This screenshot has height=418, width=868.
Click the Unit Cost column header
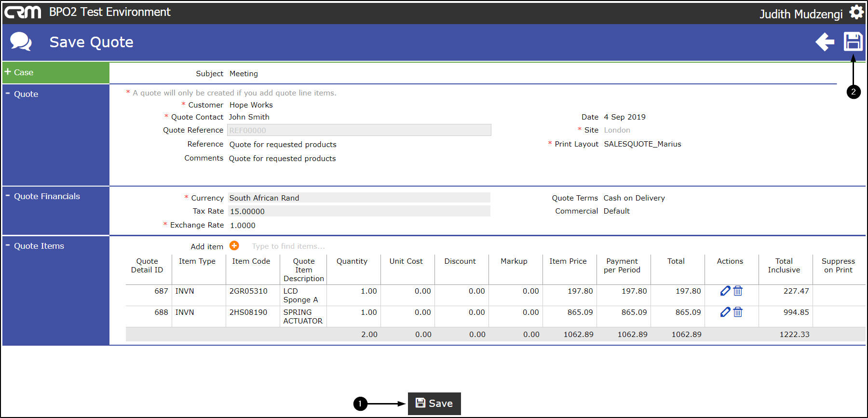(406, 261)
